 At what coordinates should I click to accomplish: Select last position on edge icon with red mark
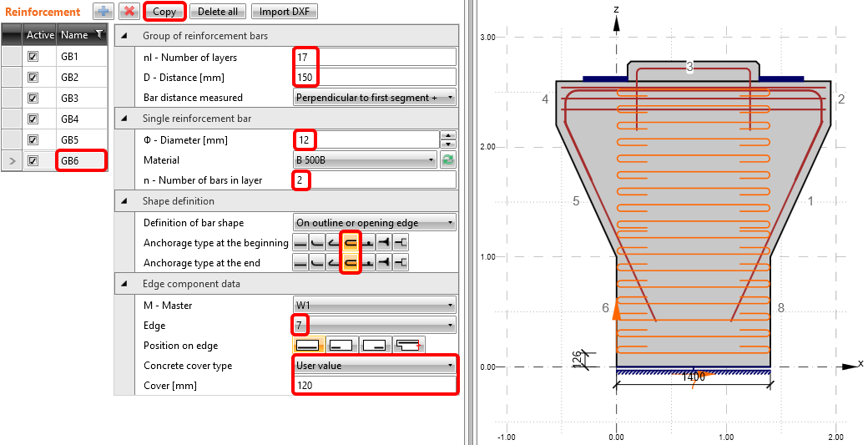tap(409, 344)
